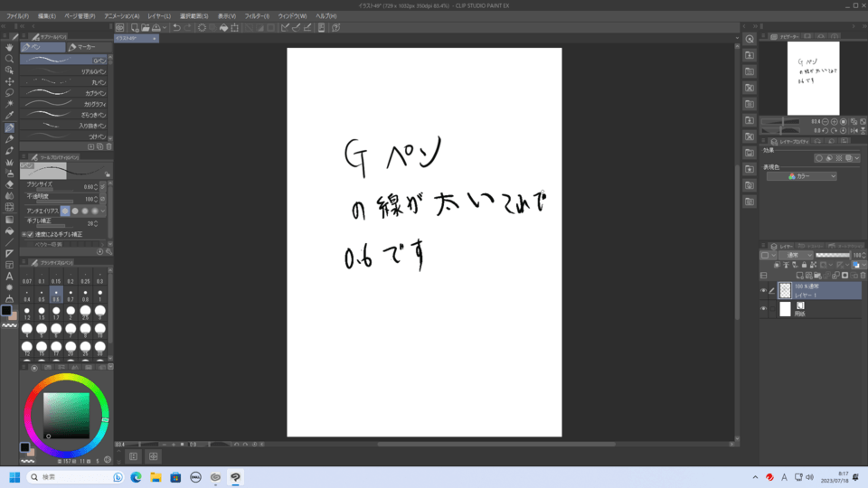Select third anti-aliasing option (medium)

coord(85,211)
